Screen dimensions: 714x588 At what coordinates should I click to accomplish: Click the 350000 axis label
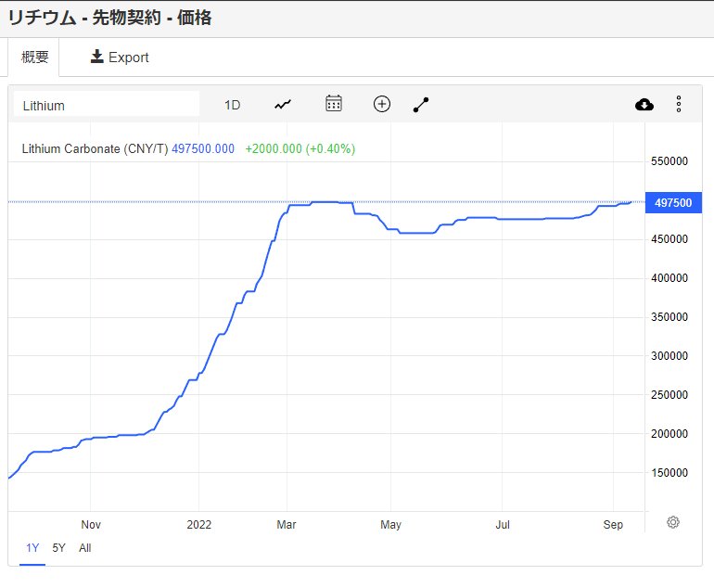pyautogui.click(x=669, y=317)
